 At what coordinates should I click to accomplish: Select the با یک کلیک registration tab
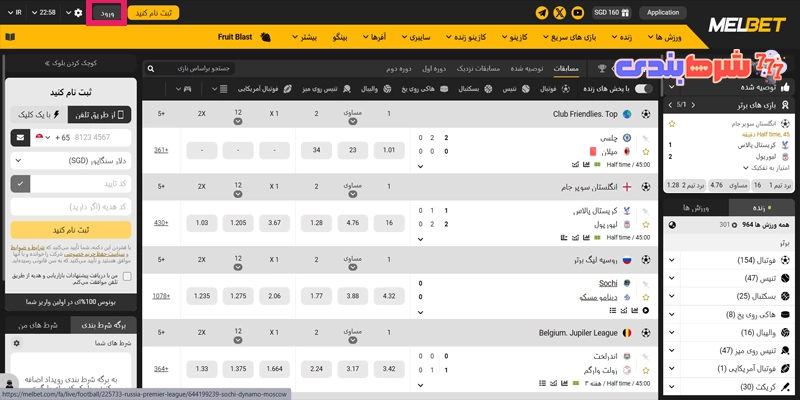click(39, 115)
